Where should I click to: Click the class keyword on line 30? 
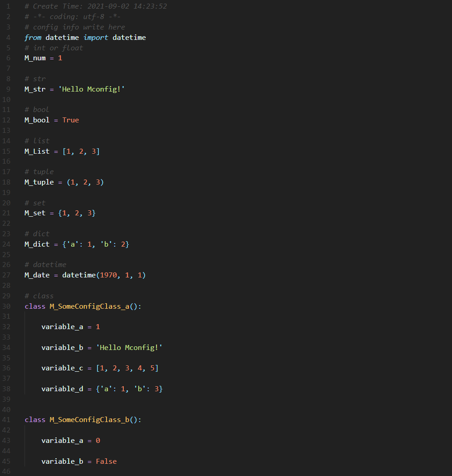(35, 306)
